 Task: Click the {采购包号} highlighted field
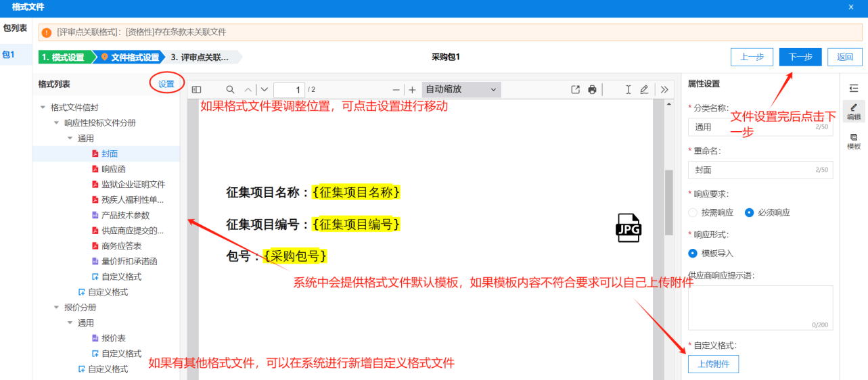[296, 256]
